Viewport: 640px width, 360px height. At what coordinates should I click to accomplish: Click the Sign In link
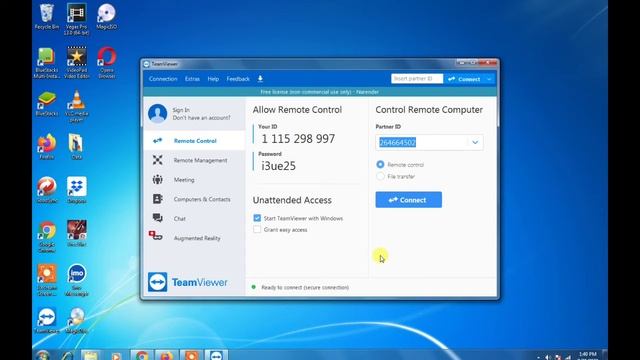tap(181, 110)
